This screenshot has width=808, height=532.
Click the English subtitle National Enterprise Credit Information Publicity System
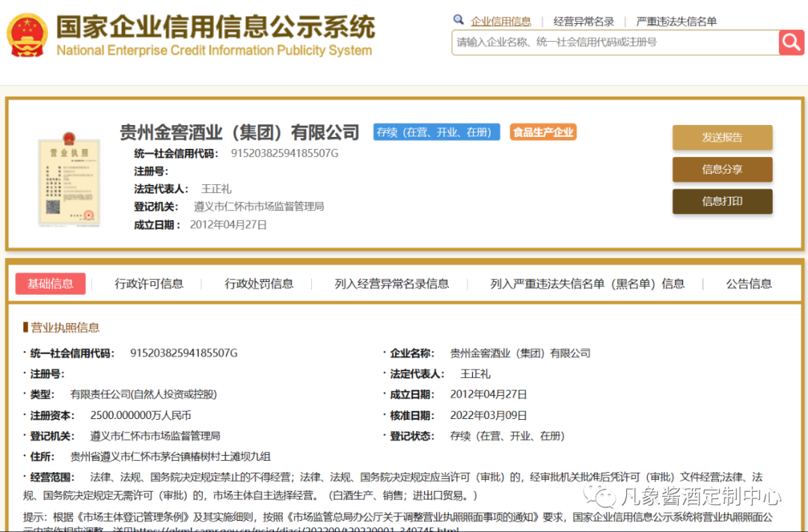point(214,51)
